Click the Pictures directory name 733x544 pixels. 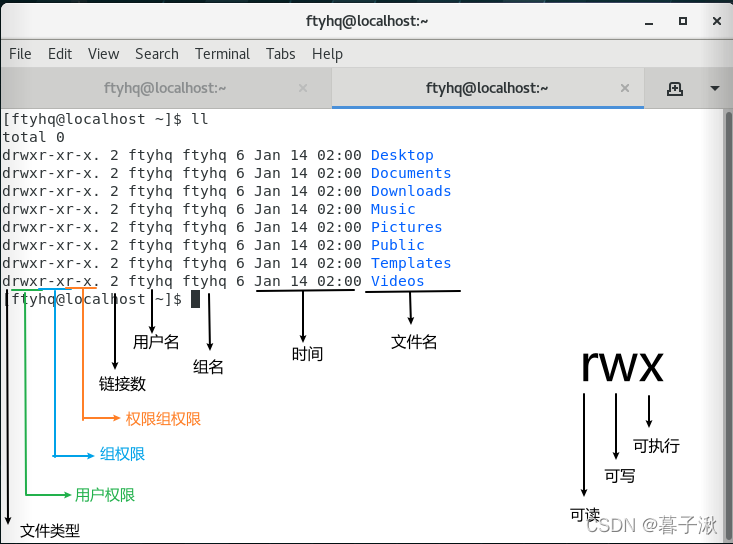point(406,227)
